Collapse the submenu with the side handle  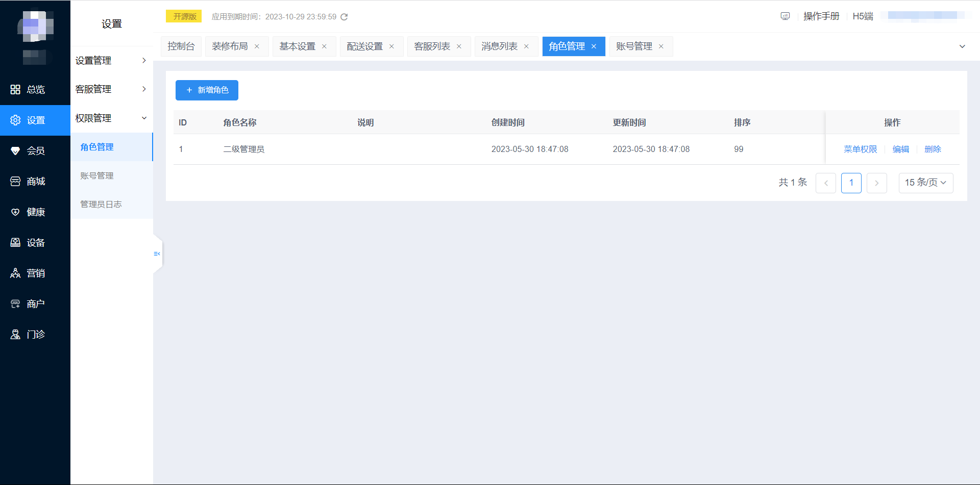click(x=157, y=253)
